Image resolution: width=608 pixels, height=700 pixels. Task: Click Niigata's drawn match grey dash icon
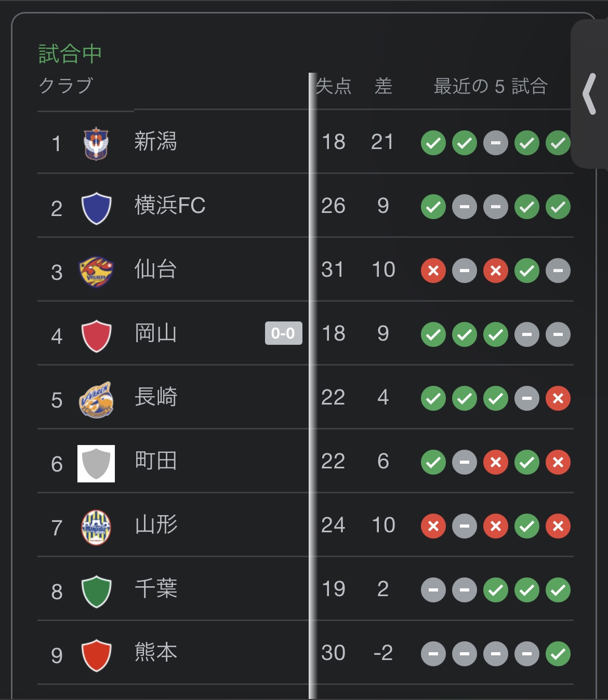click(496, 143)
